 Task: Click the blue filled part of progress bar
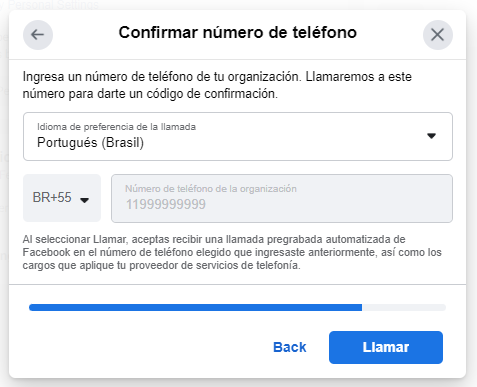coord(195,307)
